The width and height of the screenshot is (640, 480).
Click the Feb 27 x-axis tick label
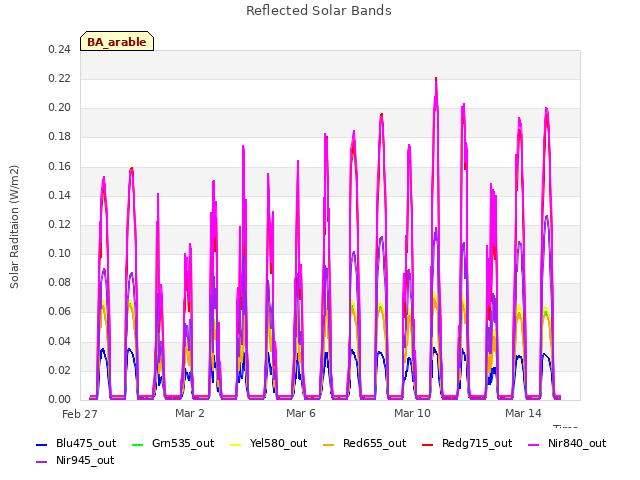tap(80, 414)
